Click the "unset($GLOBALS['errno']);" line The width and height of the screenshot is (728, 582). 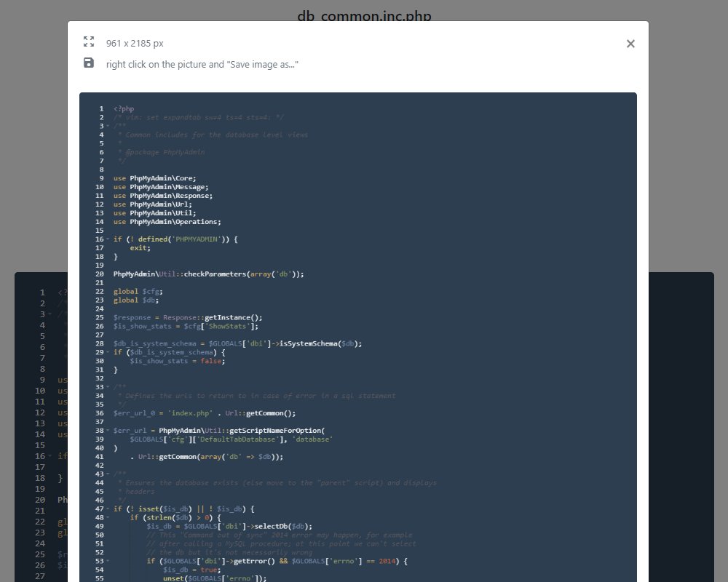tap(215, 578)
